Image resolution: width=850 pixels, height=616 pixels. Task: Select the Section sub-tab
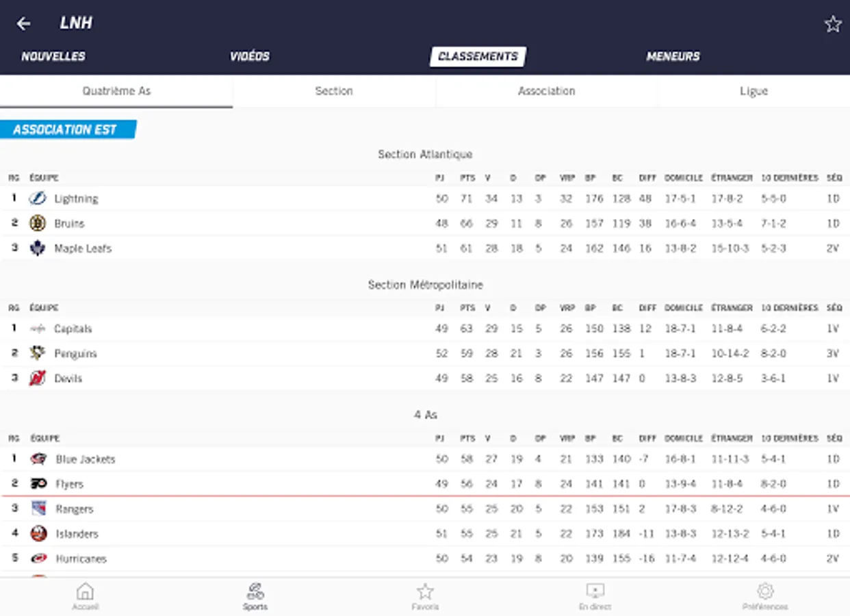pos(334,91)
